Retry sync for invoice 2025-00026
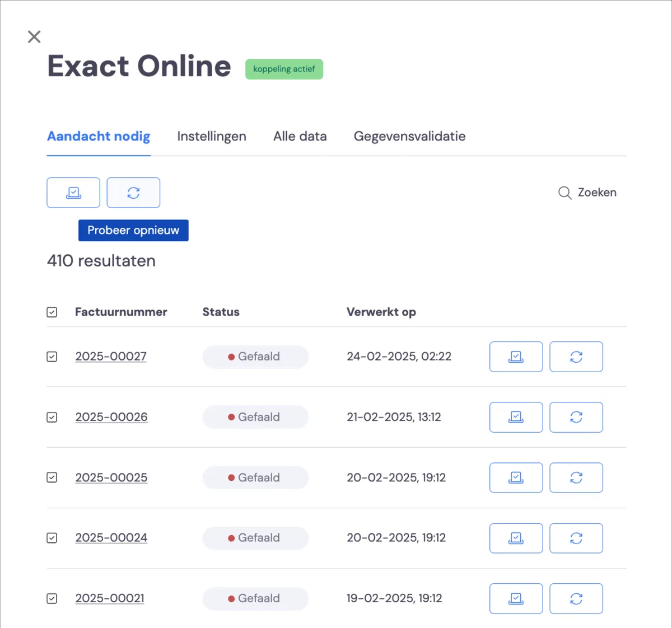The image size is (672, 628). (576, 417)
